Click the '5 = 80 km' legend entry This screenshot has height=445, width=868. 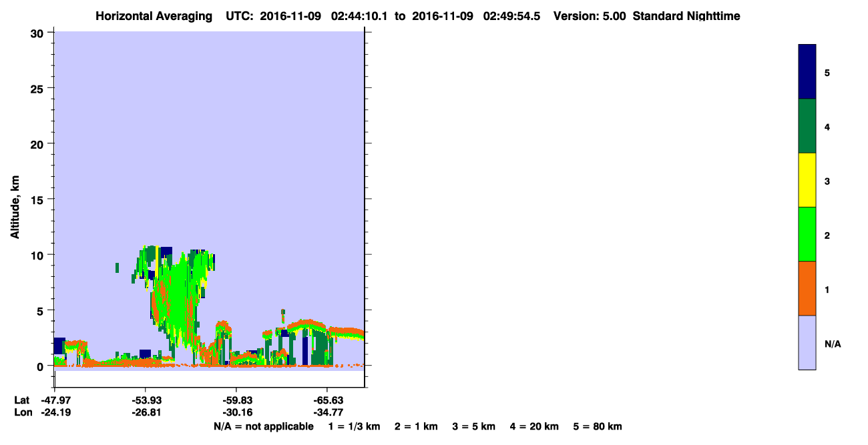point(598,426)
